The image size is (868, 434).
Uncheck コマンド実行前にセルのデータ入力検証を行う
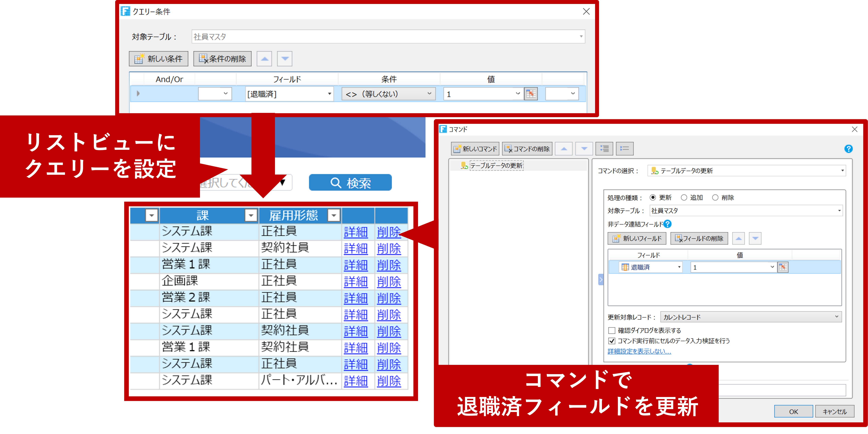(x=612, y=341)
